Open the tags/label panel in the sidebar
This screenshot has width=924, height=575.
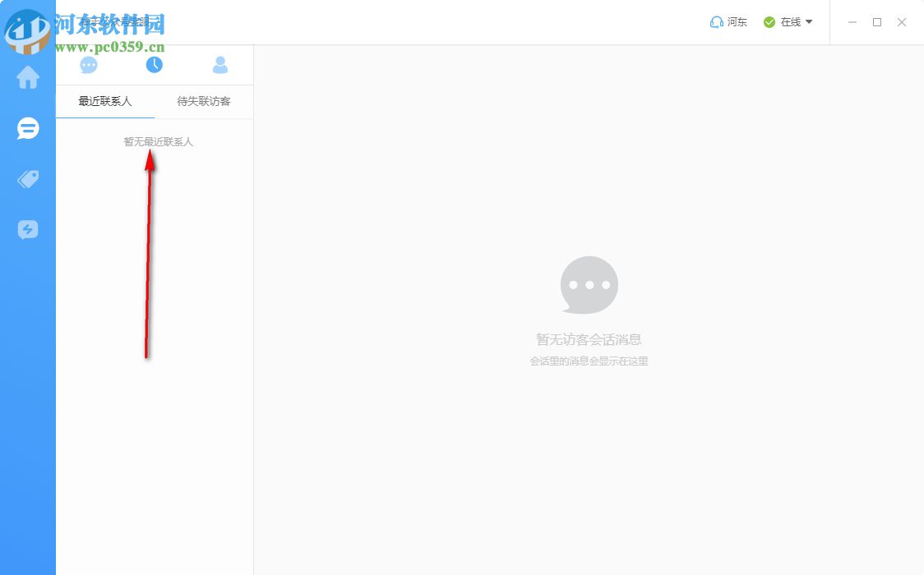pos(27,178)
